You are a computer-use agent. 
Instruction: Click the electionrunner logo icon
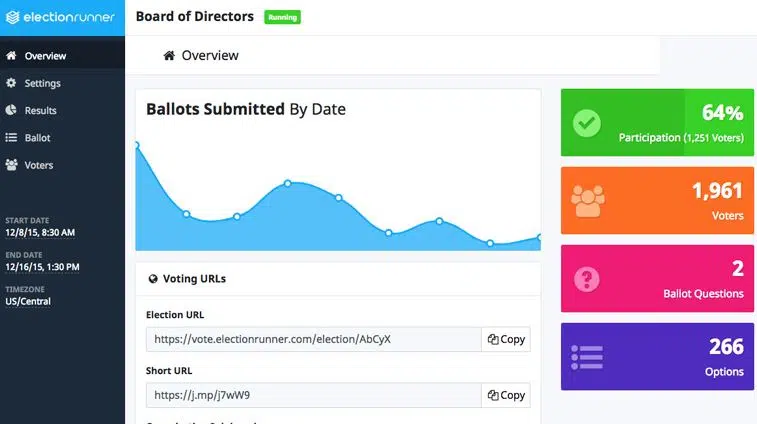pos(13,17)
